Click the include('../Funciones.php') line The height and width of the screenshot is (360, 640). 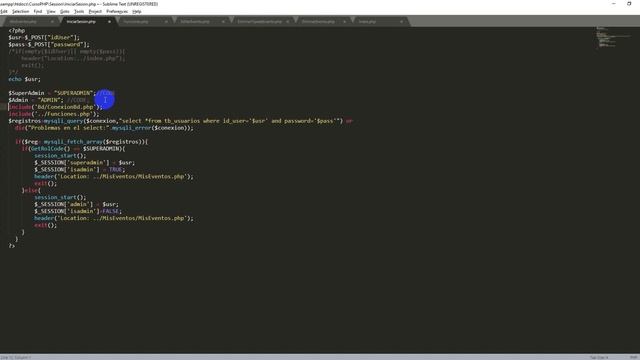(x=53, y=114)
